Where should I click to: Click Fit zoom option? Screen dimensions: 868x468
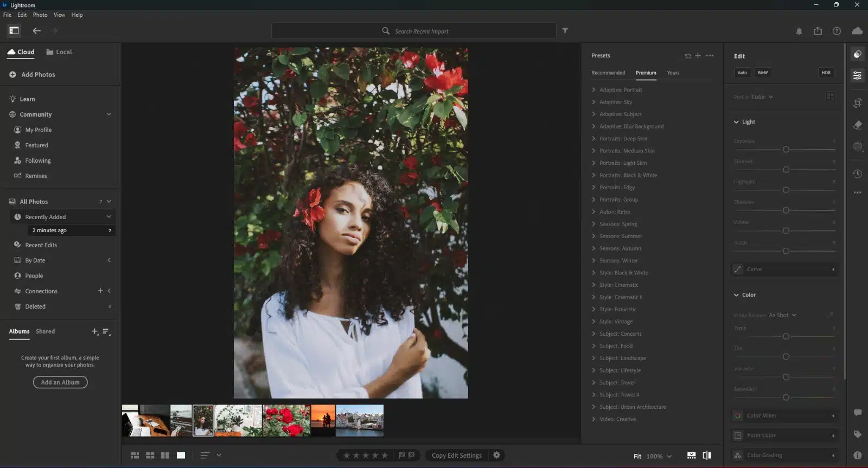[637, 456]
